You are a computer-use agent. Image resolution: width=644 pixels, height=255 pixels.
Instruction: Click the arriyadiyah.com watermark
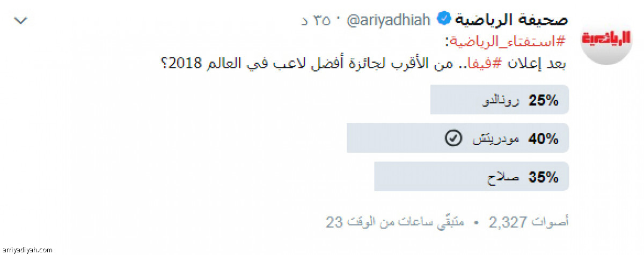(27, 250)
